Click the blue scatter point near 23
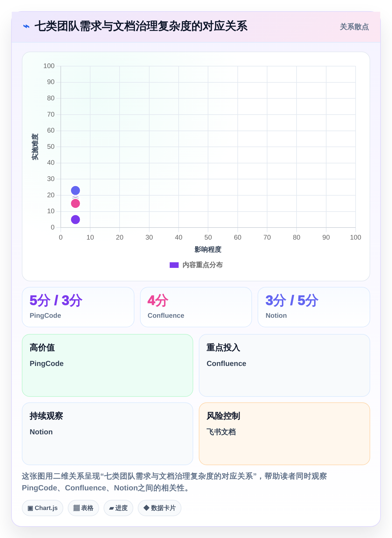 coord(75,191)
